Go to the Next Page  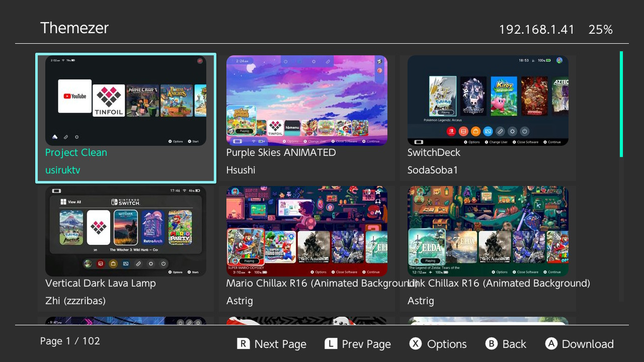pos(272,344)
